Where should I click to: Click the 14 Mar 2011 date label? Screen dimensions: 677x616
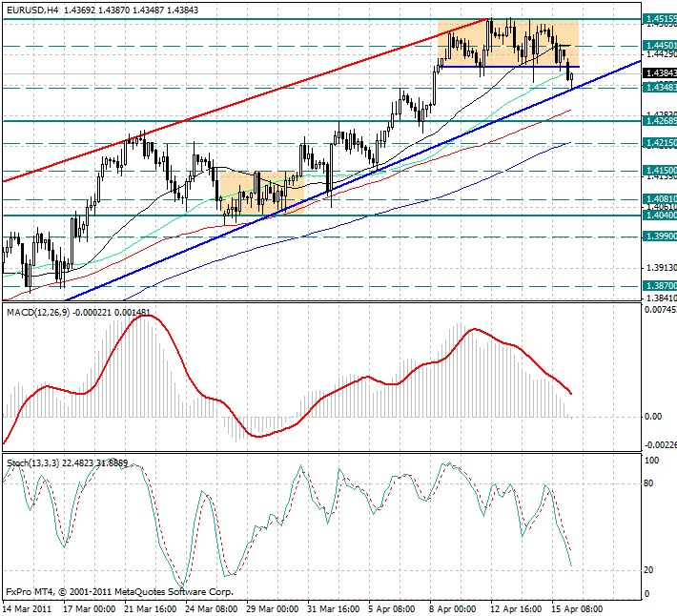coord(27,609)
